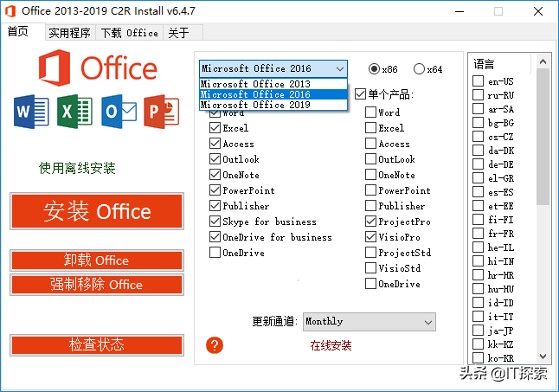The width and height of the screenshot is (559, 392).
Task: Uncheck the 单个产品 checkbox
Action: coord(361,94)
